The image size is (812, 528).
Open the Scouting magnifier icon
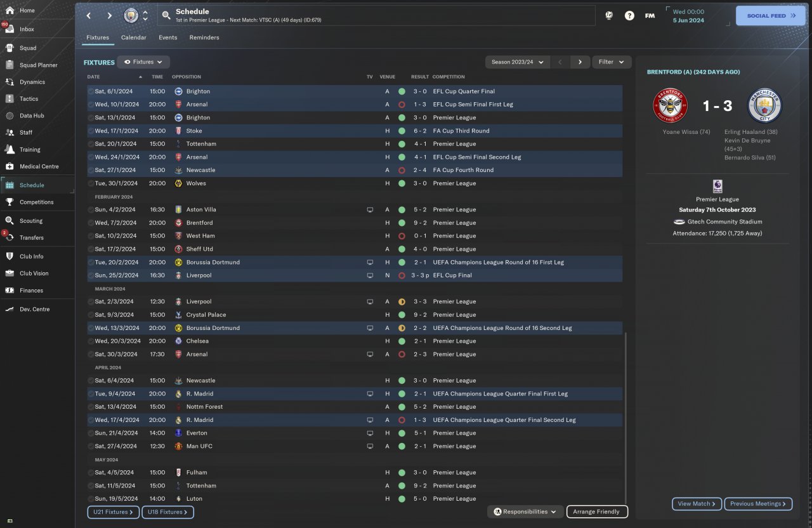click(10, 221)
